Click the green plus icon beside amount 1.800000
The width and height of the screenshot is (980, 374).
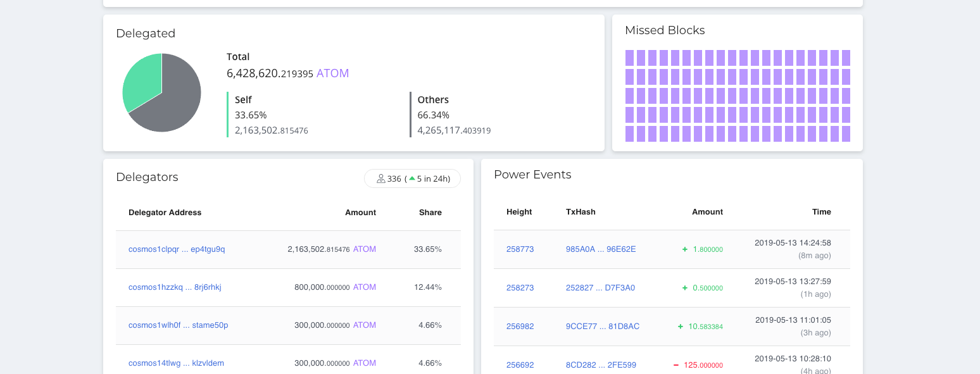point(685,249)
